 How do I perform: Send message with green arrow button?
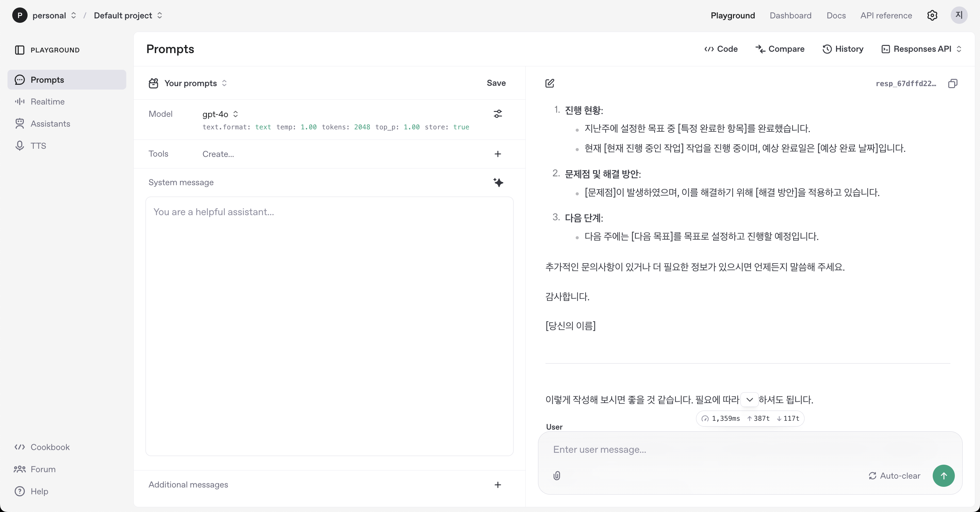(944, 476)
